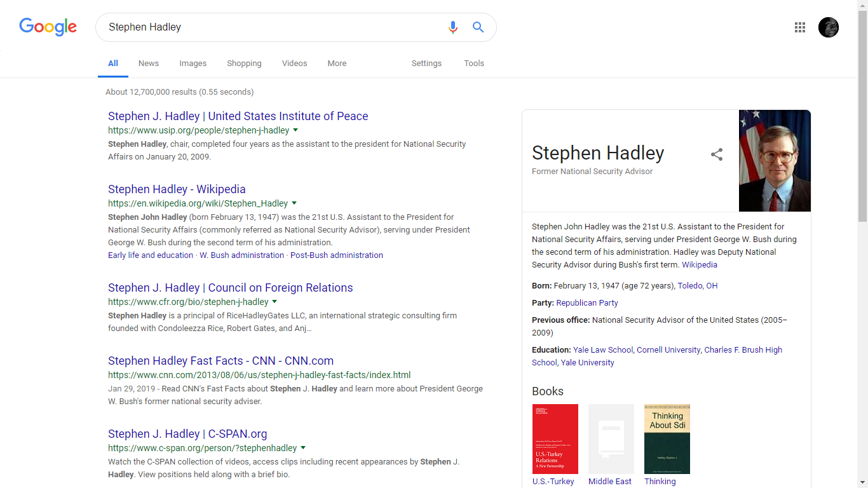868x488 pixels.
Task: Select the All results tab
Action: (113, 64)
